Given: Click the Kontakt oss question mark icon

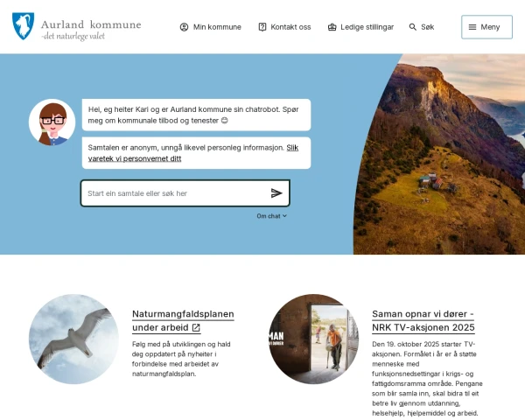Looking at the screenshot, I should click(262, 27).
